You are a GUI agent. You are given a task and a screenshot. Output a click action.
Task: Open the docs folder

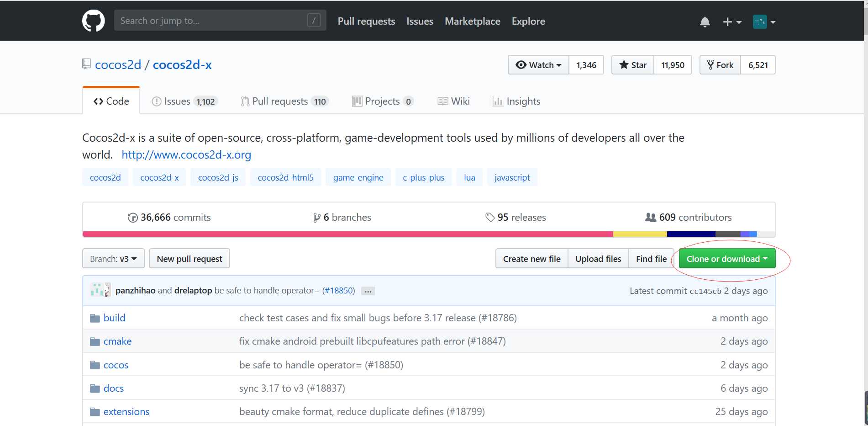[x=114, y=388]
